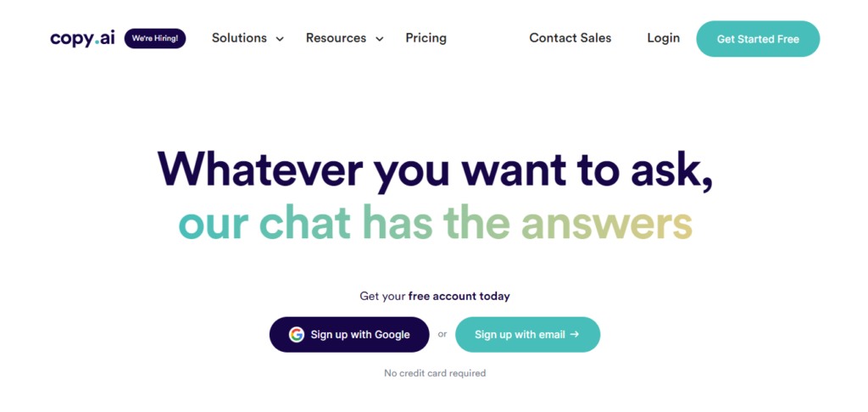
Task: Expand the Solutions chevron arrow
Action: pyautogui.click(x=280, y=39)
